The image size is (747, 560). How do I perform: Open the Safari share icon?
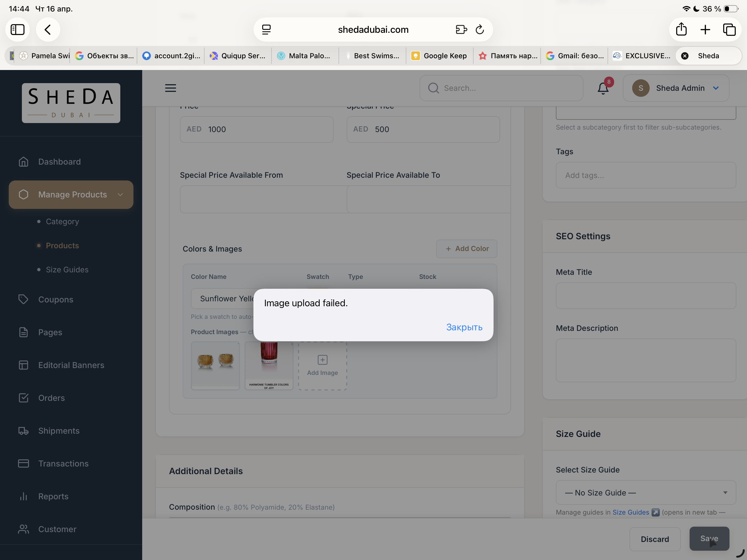pyautogui.click(x=681, y=30)
